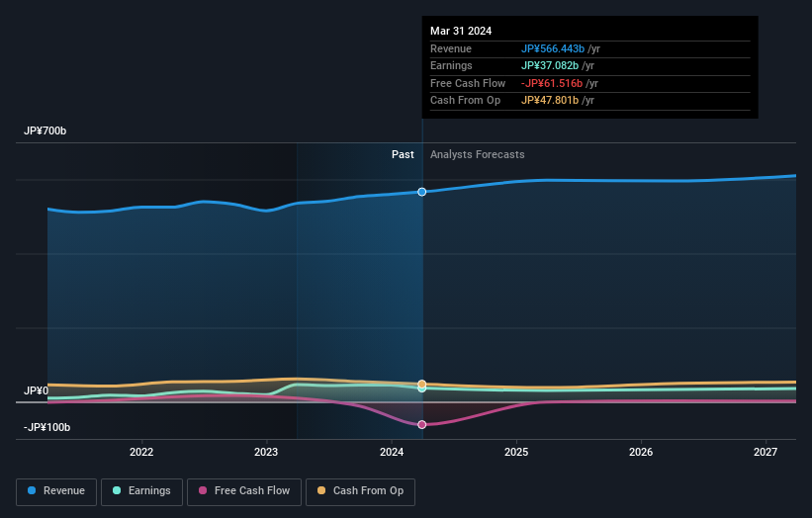Click cash from op value JP¥47.801b
This screenshot has width=812, height=518.
tap(550, 101)
